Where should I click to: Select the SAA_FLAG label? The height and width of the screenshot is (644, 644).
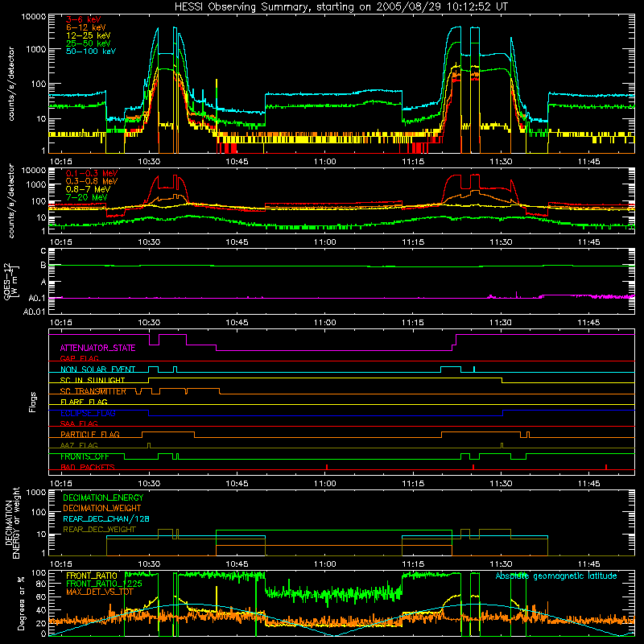pyautogui.click(x=79, y=423)
